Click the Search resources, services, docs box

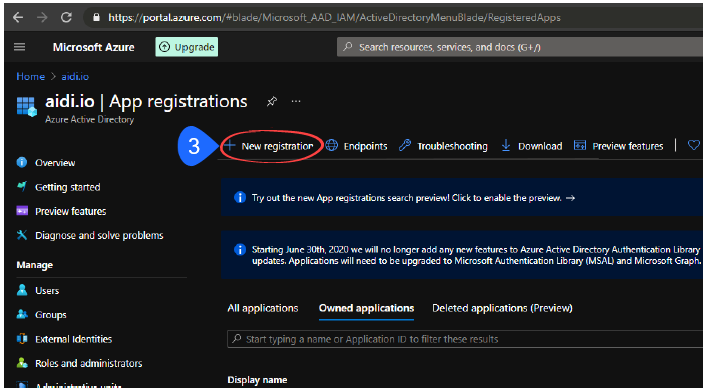click(519, 47)
